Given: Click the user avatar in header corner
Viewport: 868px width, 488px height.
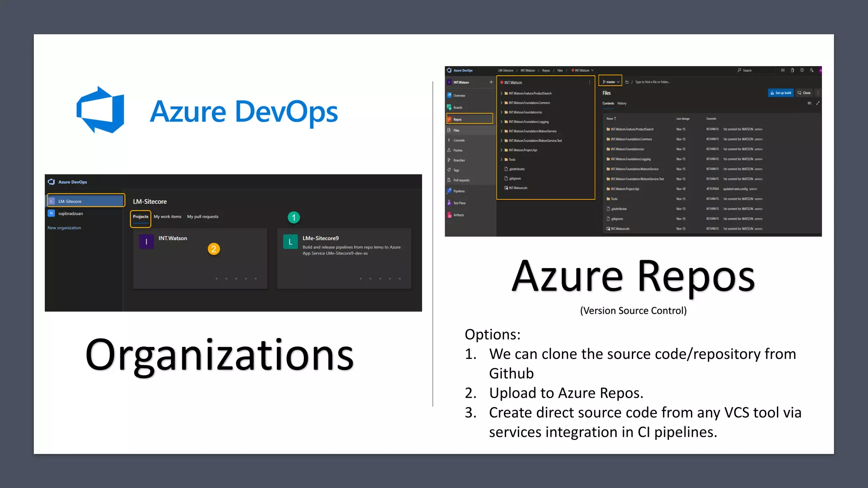Looking at the screenshot, I should pos(821,70).
